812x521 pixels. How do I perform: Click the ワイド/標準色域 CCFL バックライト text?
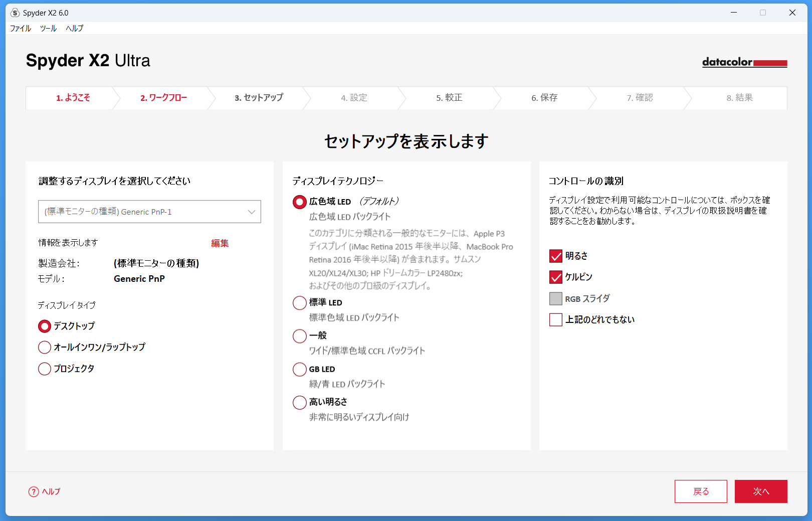(367, 351)
